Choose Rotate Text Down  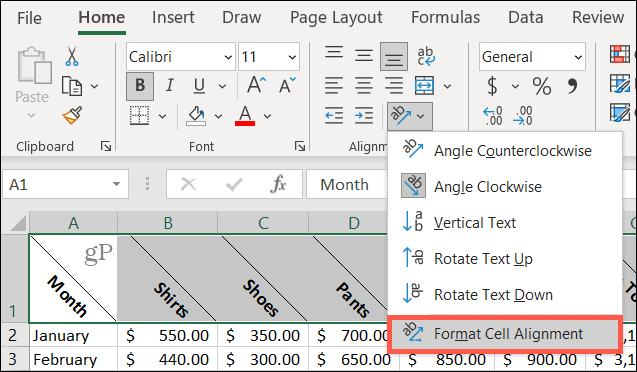click(x=505, y=294)
